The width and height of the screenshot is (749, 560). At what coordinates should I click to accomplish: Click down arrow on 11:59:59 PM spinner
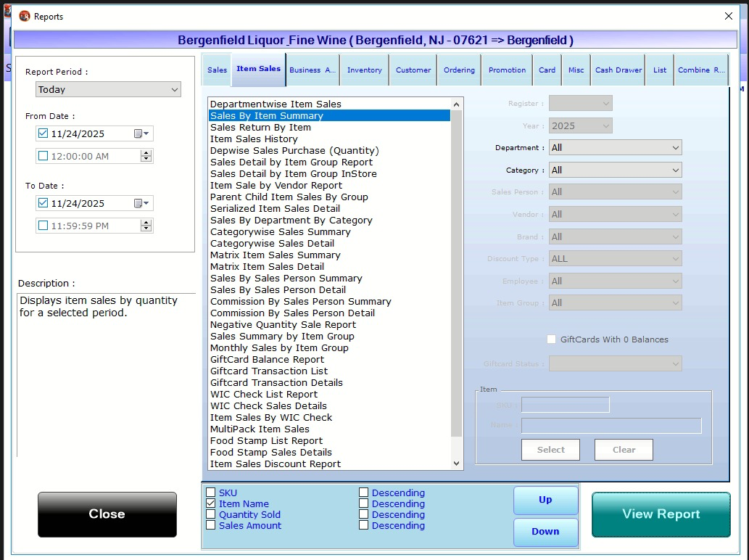(x=146, y=229)
